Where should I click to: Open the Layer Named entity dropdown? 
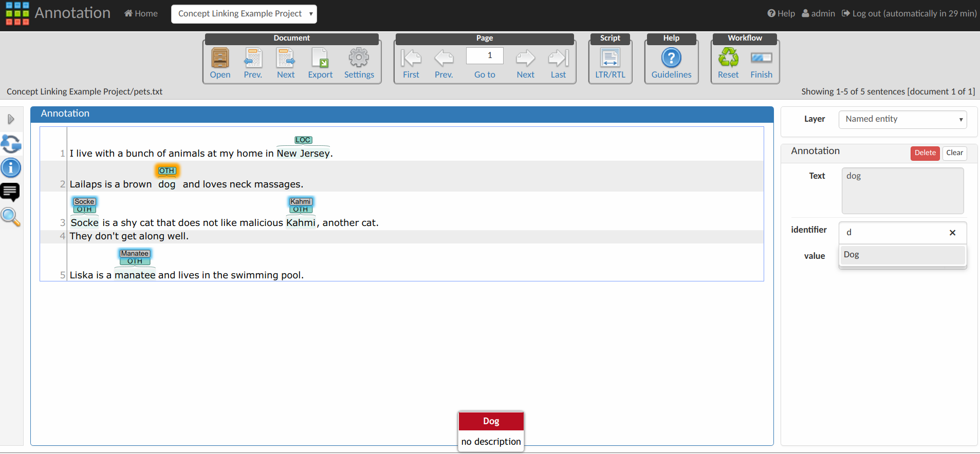[902, 119]
